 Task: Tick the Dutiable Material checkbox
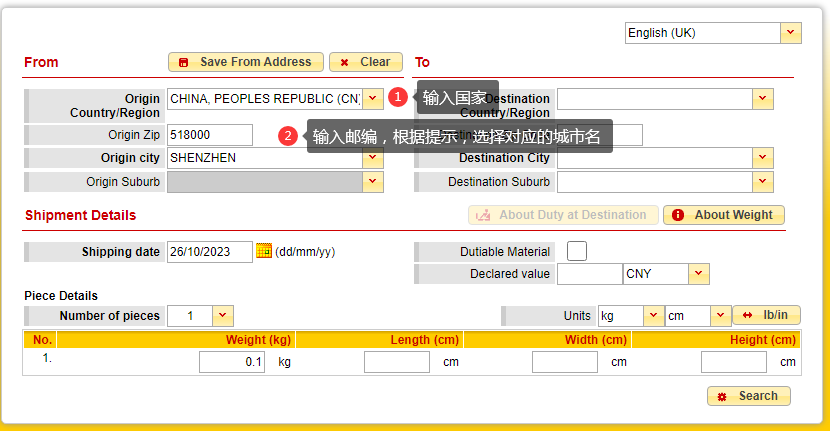coord(577,251)
